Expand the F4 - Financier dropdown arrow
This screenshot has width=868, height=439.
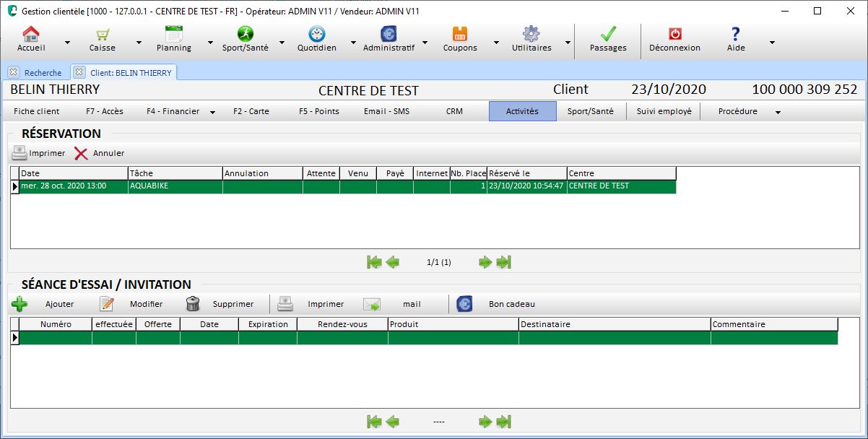click(x=212, y=111)
